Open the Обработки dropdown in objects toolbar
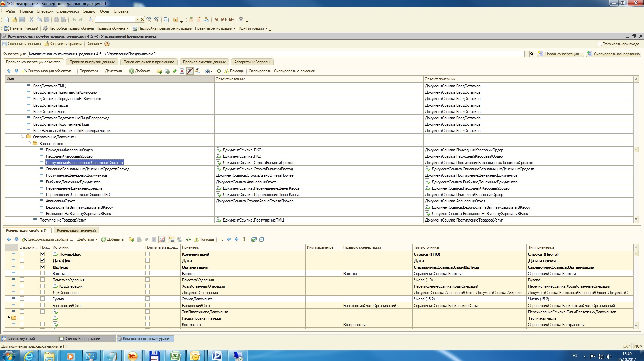The image size is (644, 361). 90,71
